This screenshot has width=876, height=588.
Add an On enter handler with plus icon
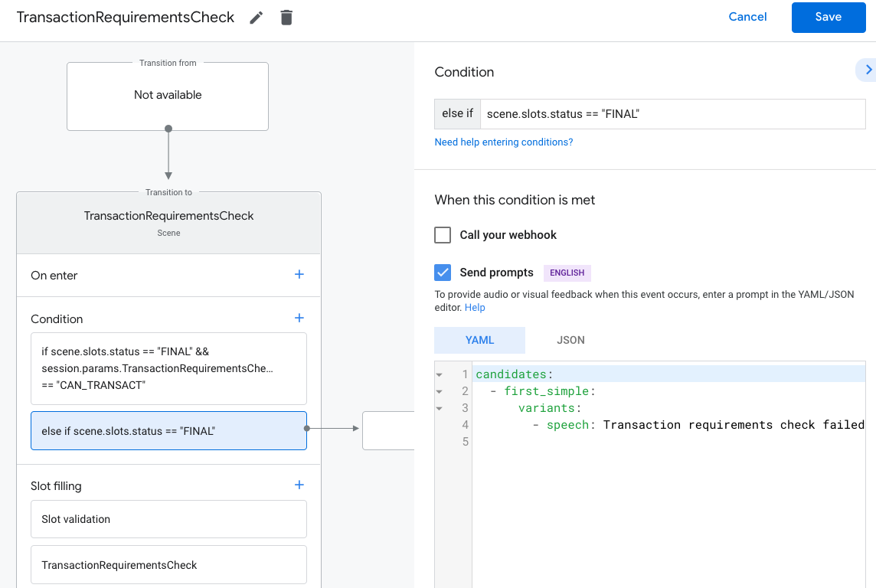click(x=299, y=275)
